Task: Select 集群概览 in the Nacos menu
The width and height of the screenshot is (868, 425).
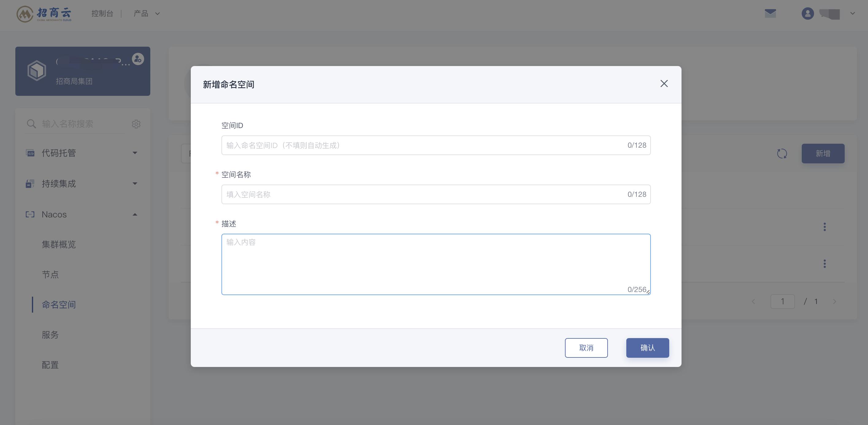Action: coord(59,244)
